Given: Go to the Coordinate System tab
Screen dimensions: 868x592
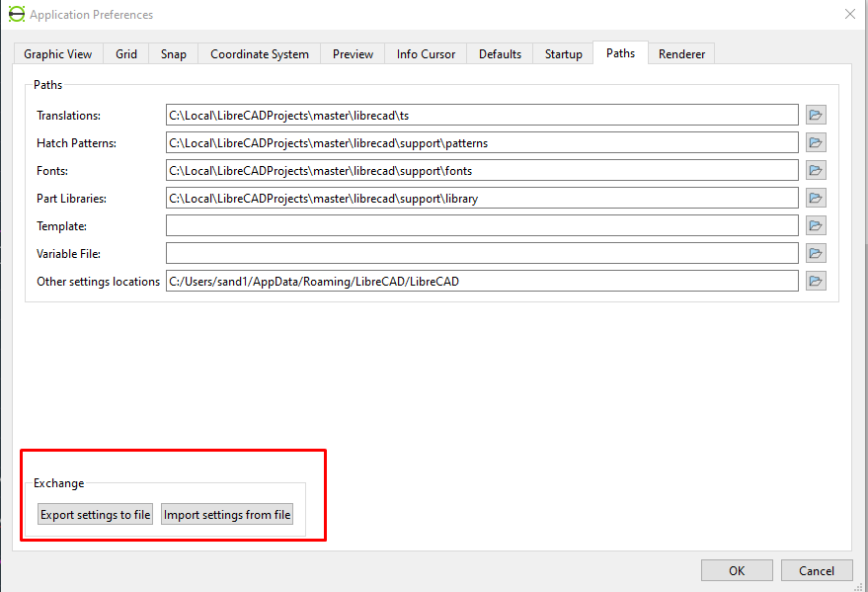Looking at the screenshot, I should pyautogui.click(x=260, y=54).
